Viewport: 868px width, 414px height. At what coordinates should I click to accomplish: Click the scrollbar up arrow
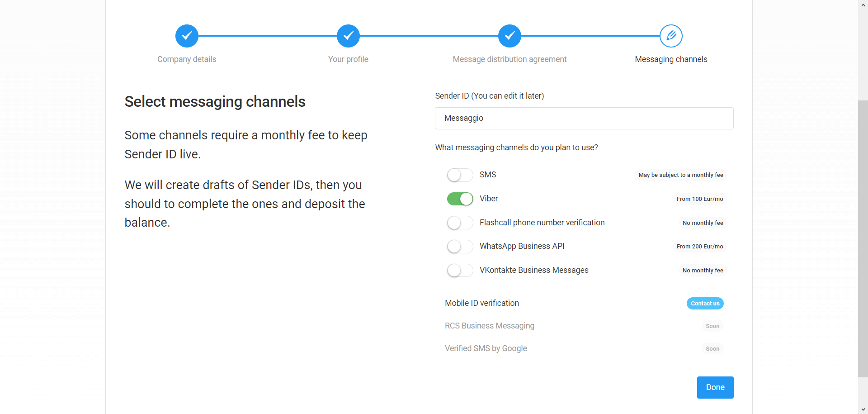(x=863, y=4)
